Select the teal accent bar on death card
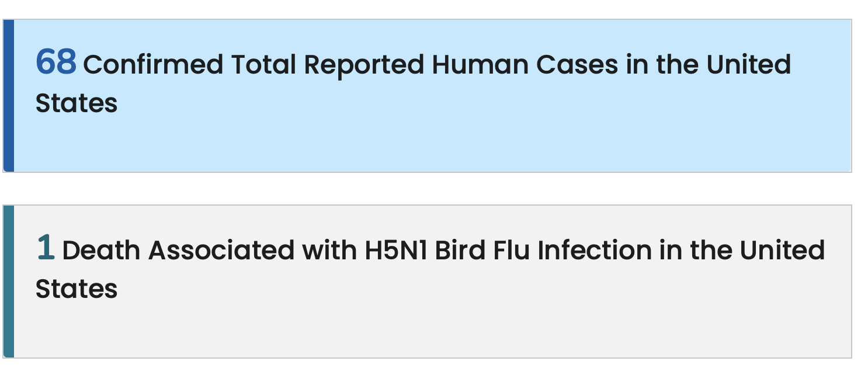The width and height of the screenshot is (868, 375). (8, 282)
